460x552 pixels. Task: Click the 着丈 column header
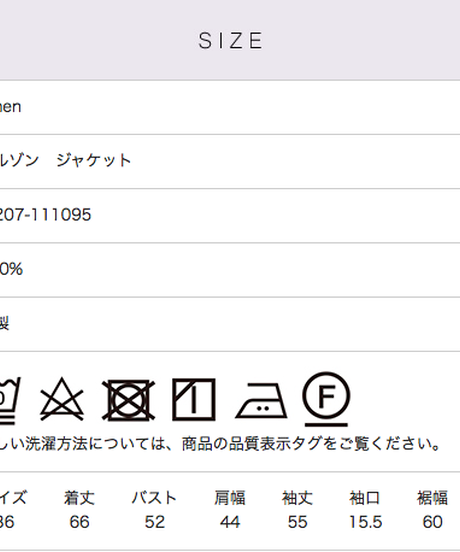click(x=79, y=498)
